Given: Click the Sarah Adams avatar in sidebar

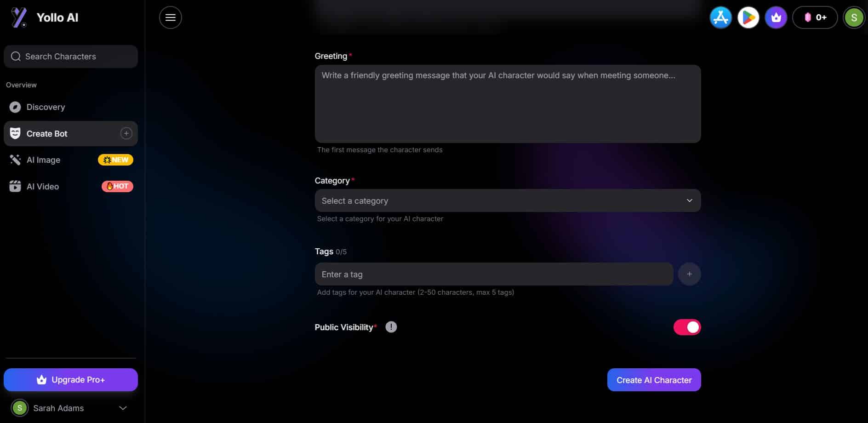Looking at the screenshot, I should point(19,408).
